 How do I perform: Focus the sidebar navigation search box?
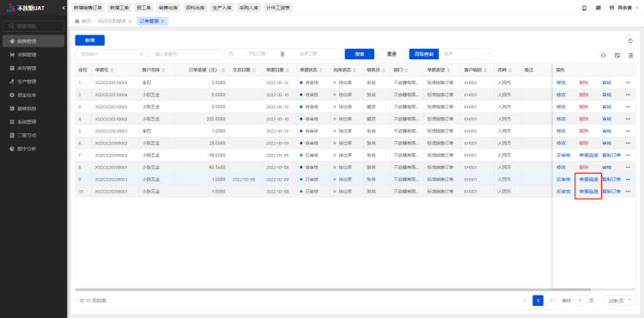33,27
